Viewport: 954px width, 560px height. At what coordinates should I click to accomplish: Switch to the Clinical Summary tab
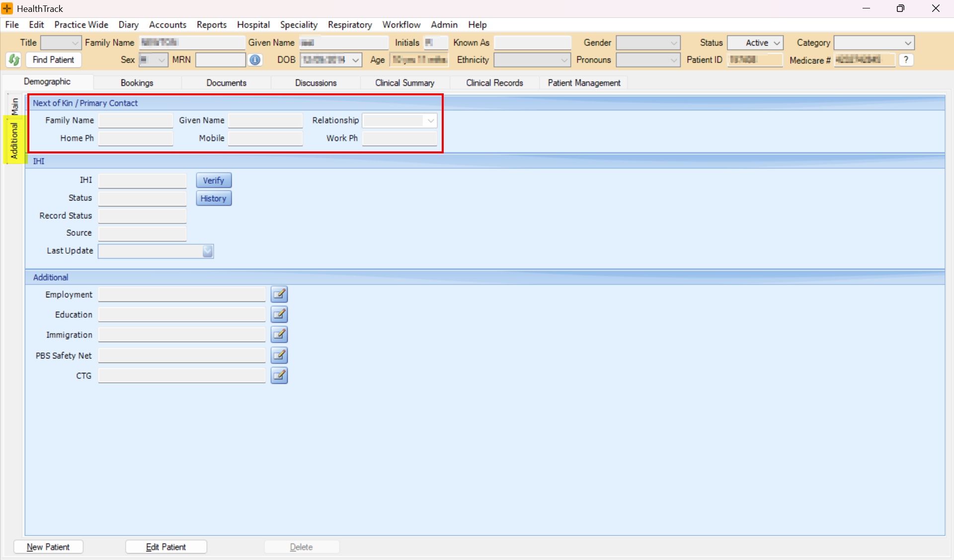click(404, 83)
